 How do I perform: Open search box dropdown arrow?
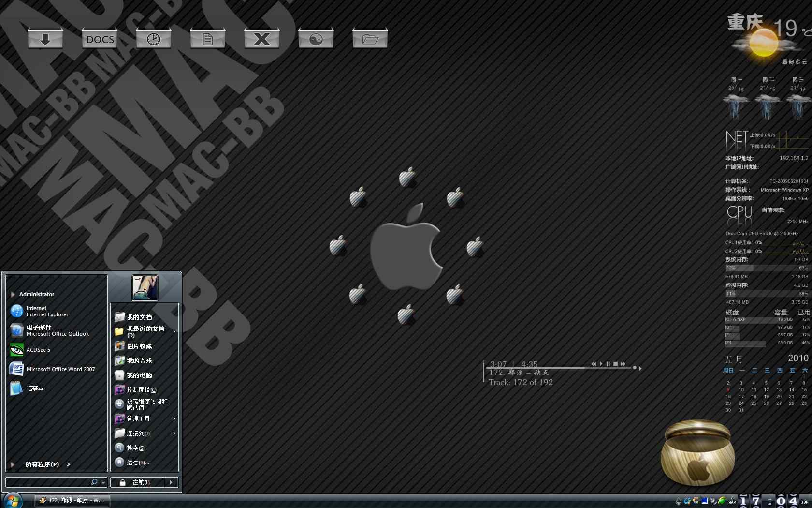[x=103, y=482]
